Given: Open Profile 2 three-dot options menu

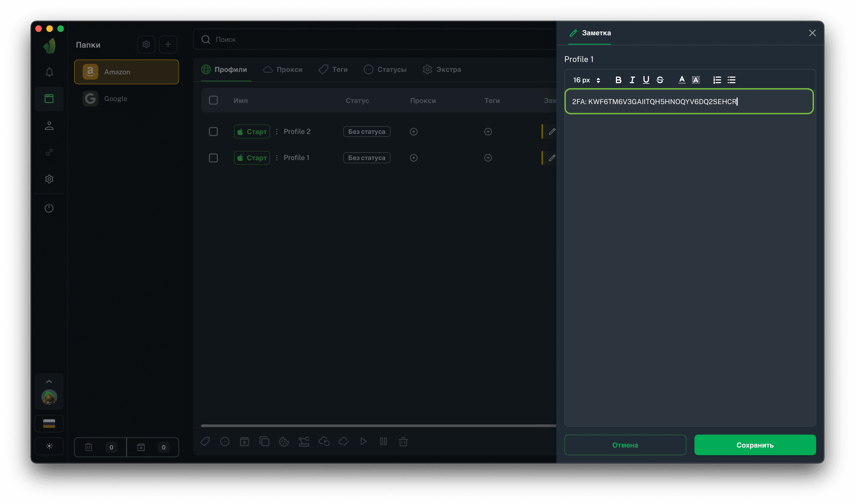Looking at the screenshot, I should 277,131.
